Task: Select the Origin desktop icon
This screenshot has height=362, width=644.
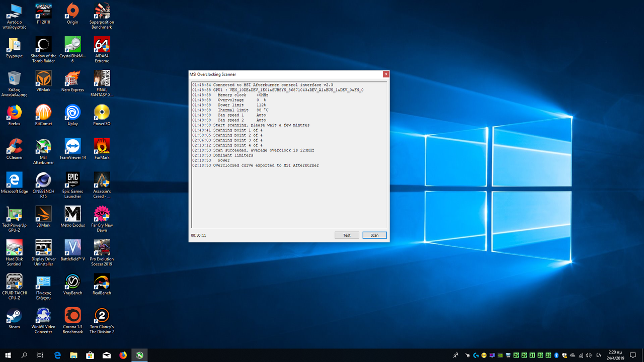Action: point(72,14)
